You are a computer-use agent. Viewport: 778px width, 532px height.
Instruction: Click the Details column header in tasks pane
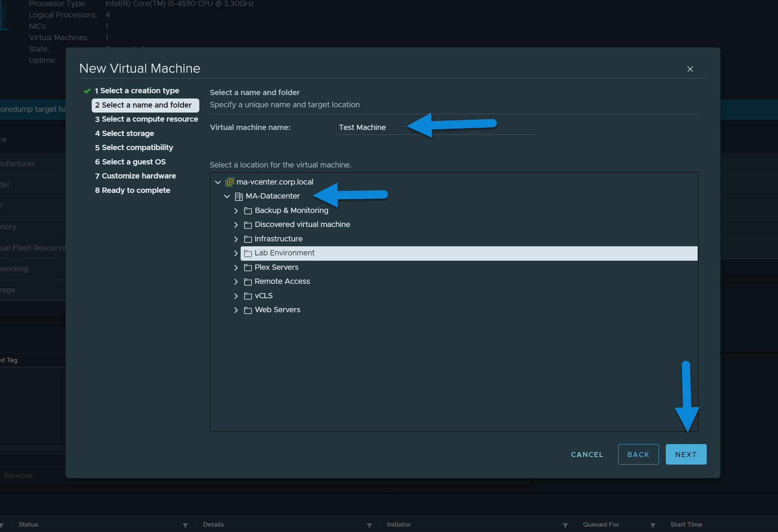point(213,524)
